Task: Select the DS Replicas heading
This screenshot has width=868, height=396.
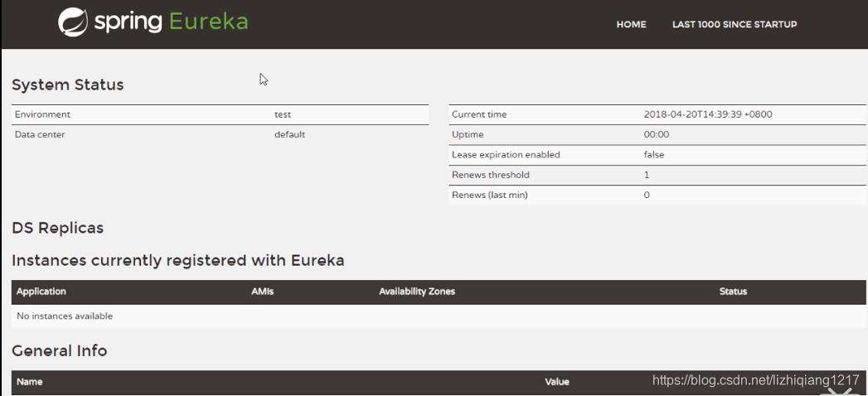Action: 57,228
